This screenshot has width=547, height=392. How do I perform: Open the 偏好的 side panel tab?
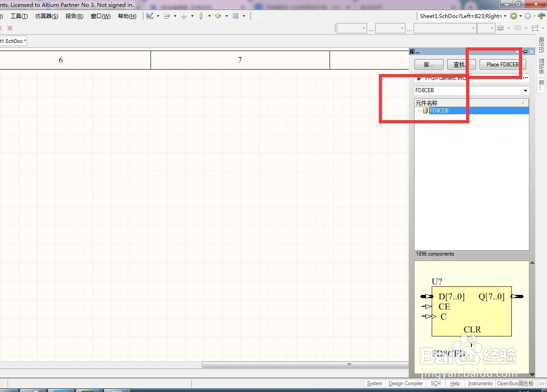[x=542, y=44]
